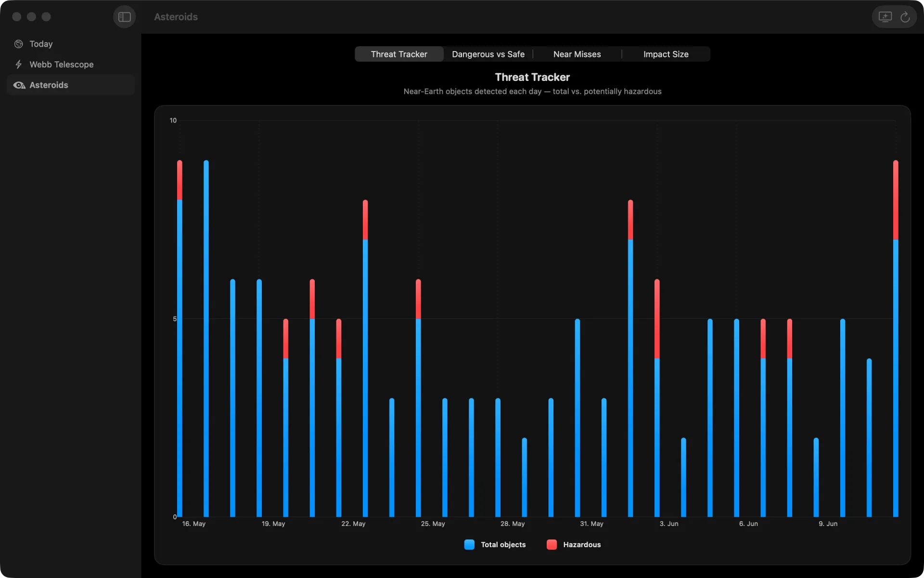The width and height of the screenshot is (924, 578).
Task: Click the 3. Jun axis label
Action: pos(669,524)
